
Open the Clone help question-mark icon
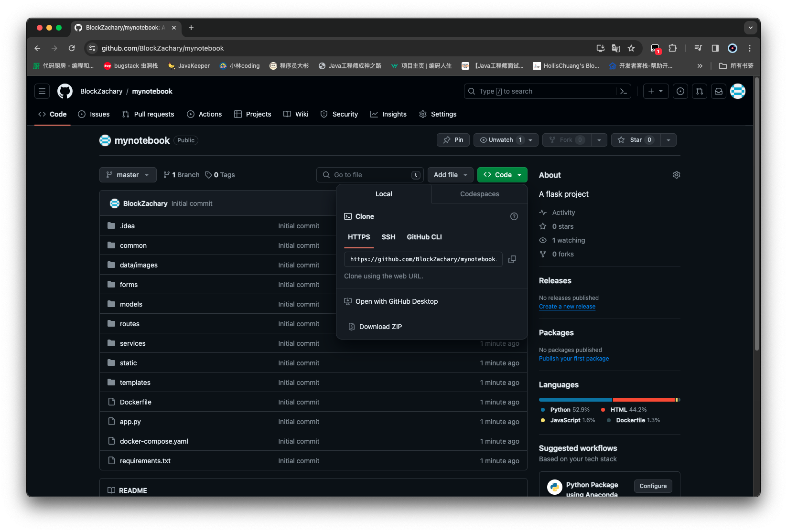514,216
